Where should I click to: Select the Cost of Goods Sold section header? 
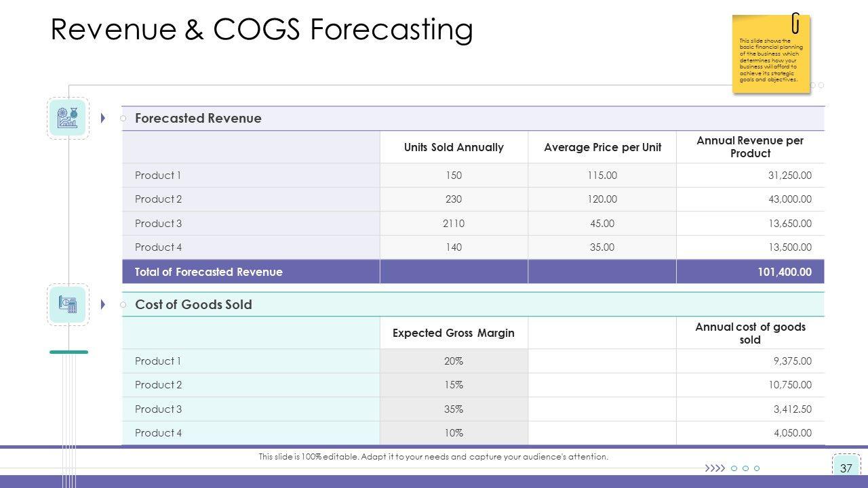point(193,305)
